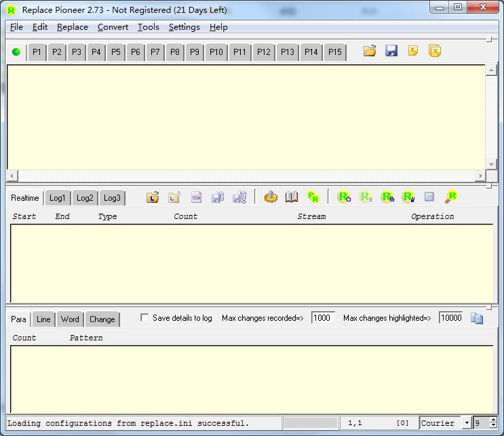The height and width of the screenshot is (436, 504).
Task: Select the Log2 tab
Action: point(85,197)
